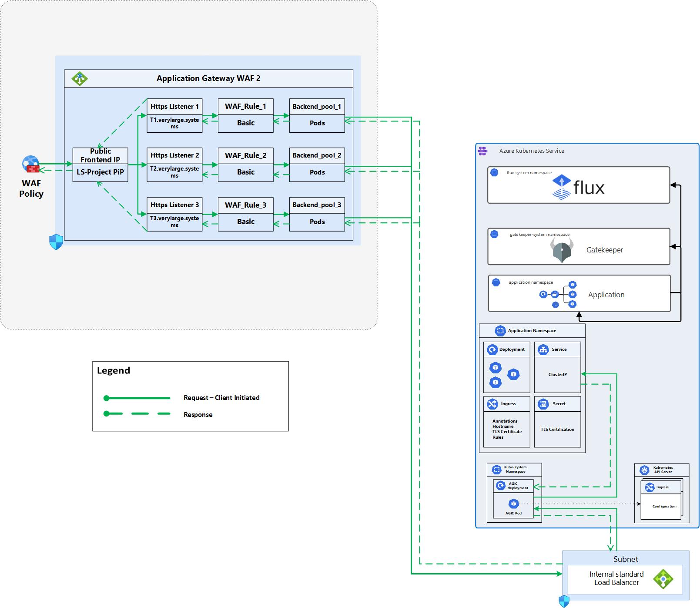This screenshot has width=700, height=608.
Task: Click the T2.verylarge.systems hostname text
Action: pyautogui.click(x=174, y=172)
